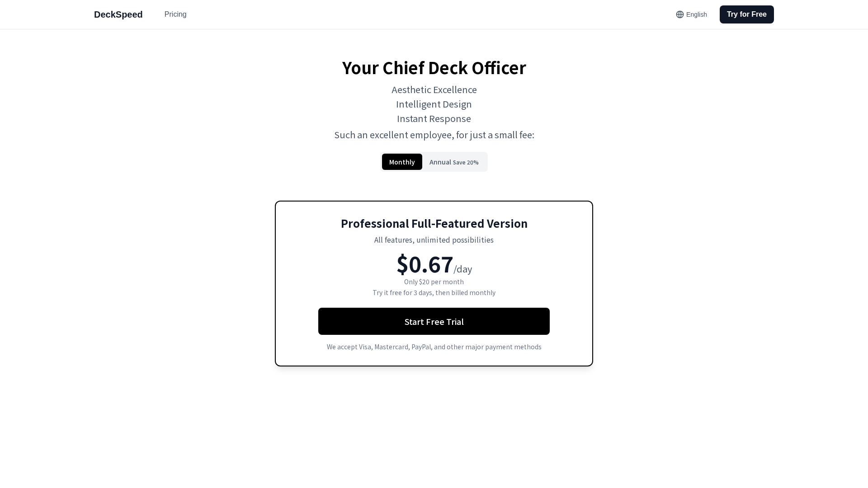Choose Monthly on the billing switcher
Viewport: 868px width, 488px height.
(x=402, y=162)
